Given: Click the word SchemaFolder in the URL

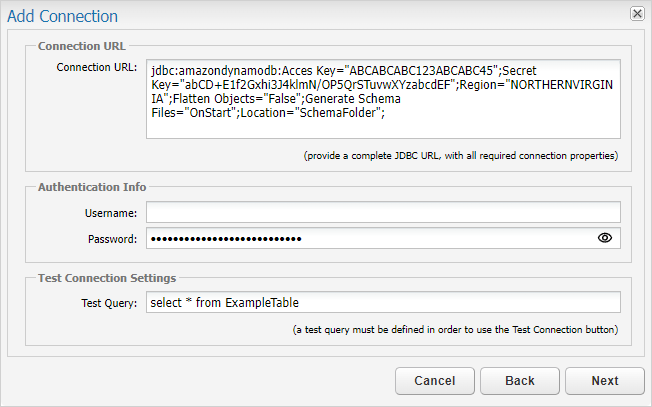Looking at the screenshot, I should [x=338, y=113].
